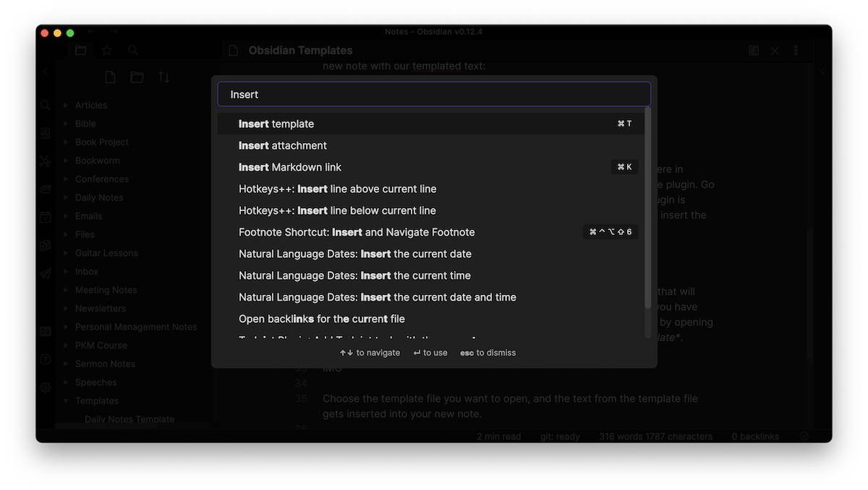Expand the Conferences folder arrow

click(x=66, y=179)
